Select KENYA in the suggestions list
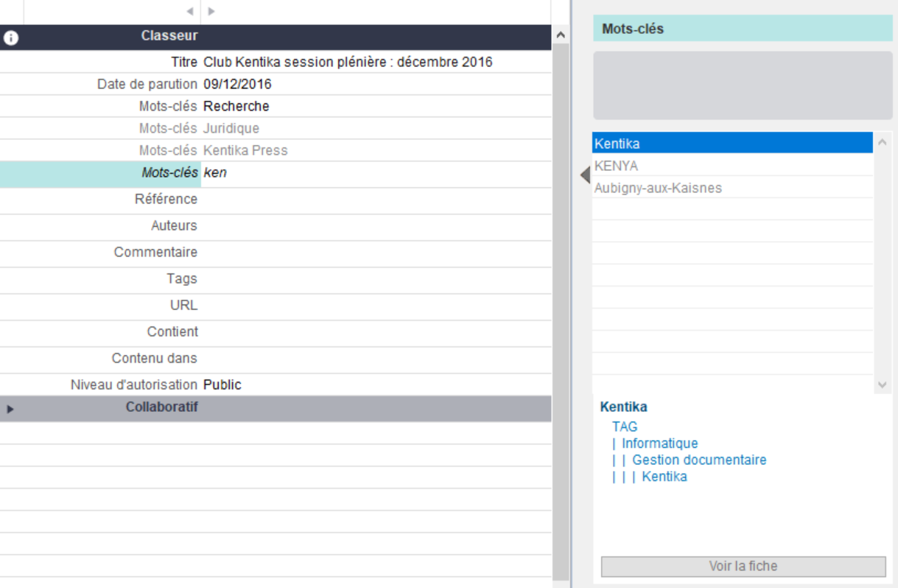 (x=732, y=166)
